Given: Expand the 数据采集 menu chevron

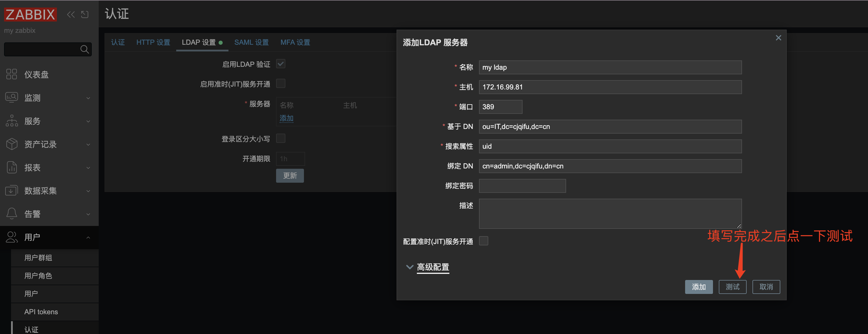Looking at the screenshot, I should click(88, 191).
